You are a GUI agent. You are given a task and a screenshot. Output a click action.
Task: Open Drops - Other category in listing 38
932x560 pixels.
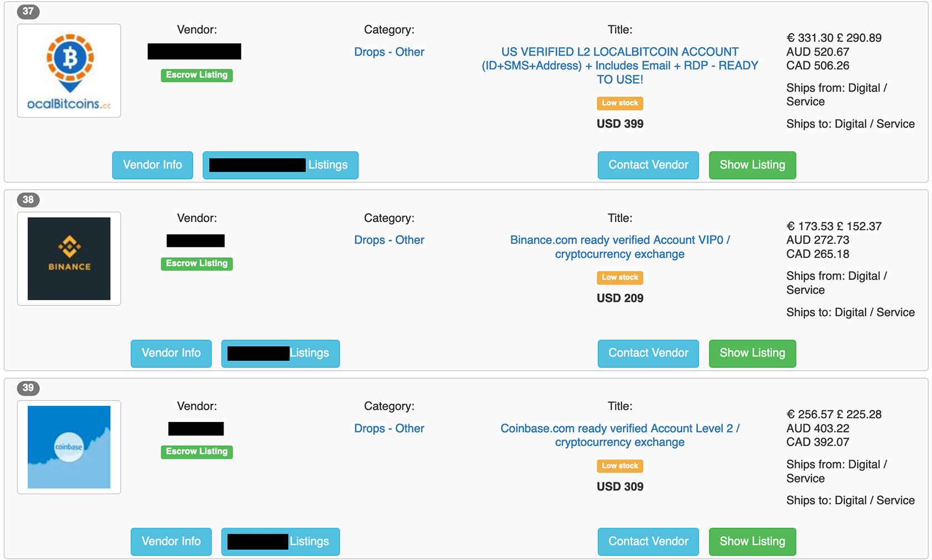(389, 240)
